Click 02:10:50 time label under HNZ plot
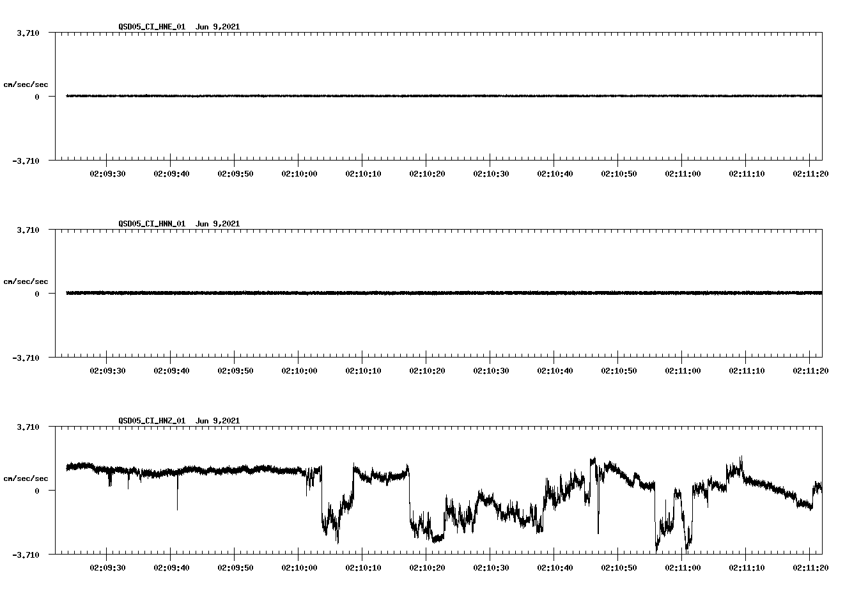868x591 pixels. coord(619,567)
